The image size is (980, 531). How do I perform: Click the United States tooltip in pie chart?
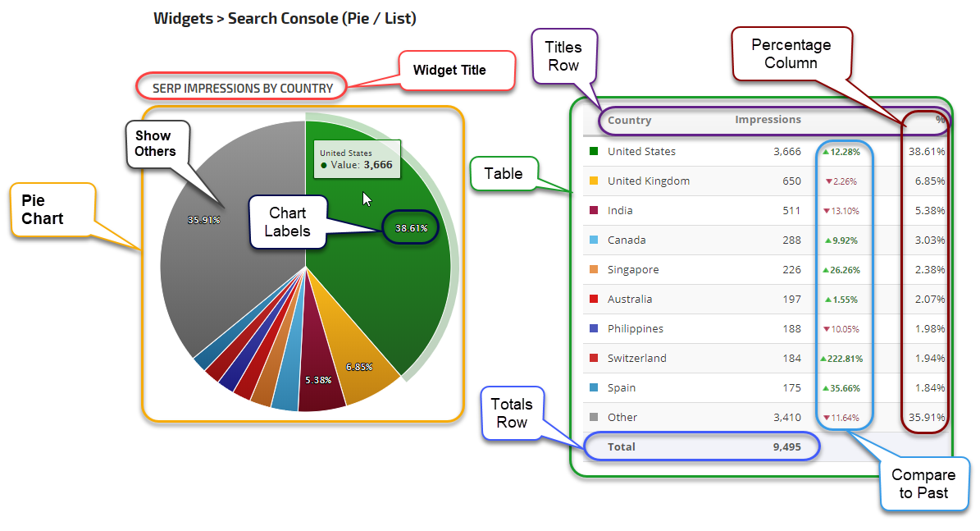tap(356, 159)
